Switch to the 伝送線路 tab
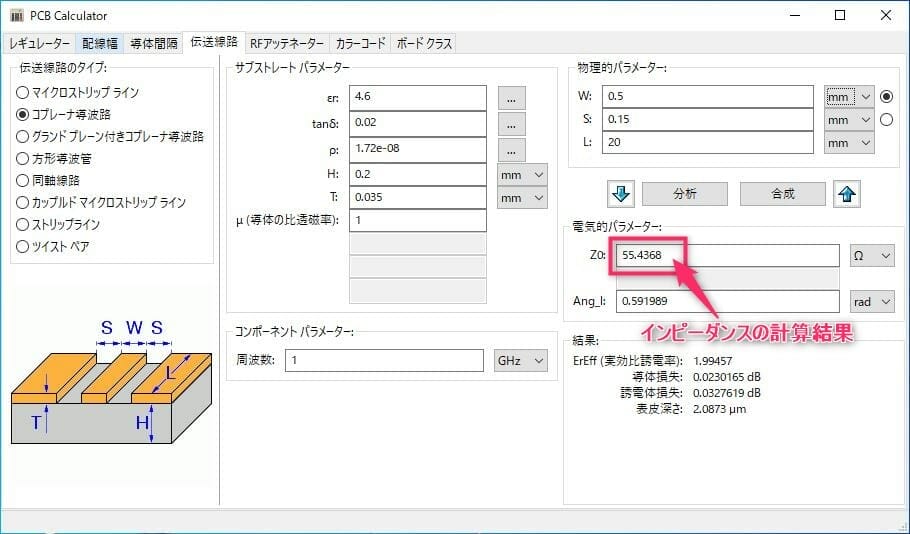 (x=214, y=42)
